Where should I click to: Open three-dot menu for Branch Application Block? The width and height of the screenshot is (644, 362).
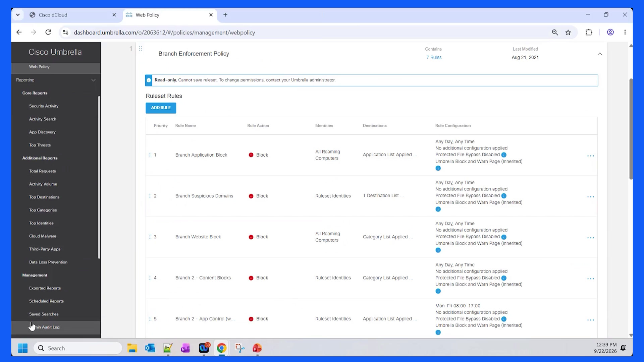(591, 156)
